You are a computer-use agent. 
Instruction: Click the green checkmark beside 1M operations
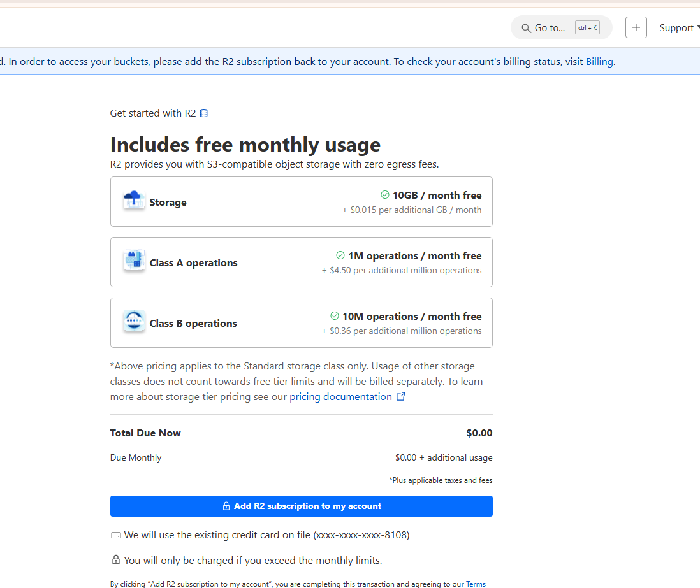(340, 255)
